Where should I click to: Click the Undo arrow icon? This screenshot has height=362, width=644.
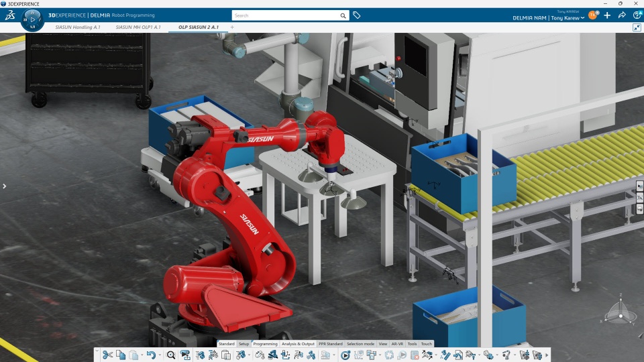pyautogui.click(x=151, y=355)
